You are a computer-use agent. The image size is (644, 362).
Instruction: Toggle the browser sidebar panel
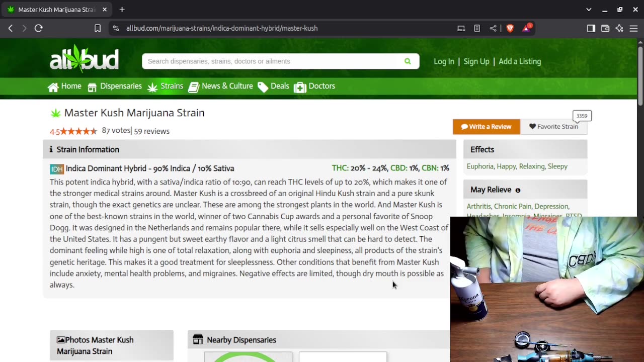point(591,28)
